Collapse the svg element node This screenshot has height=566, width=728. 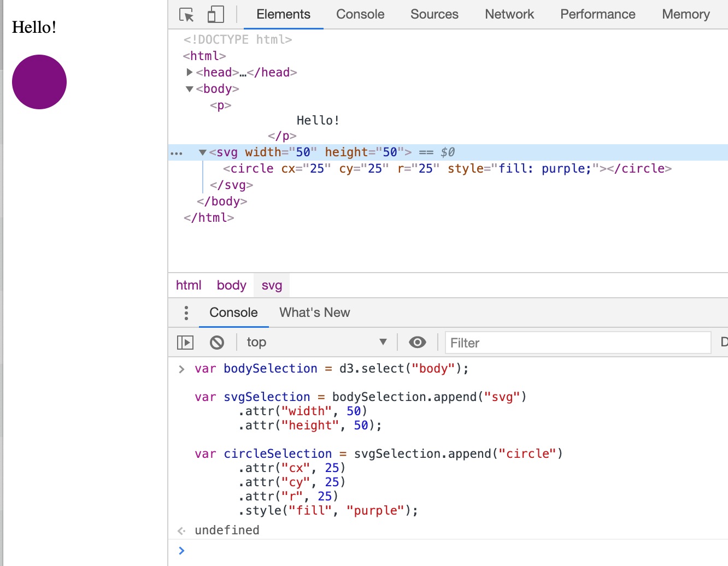202,152
